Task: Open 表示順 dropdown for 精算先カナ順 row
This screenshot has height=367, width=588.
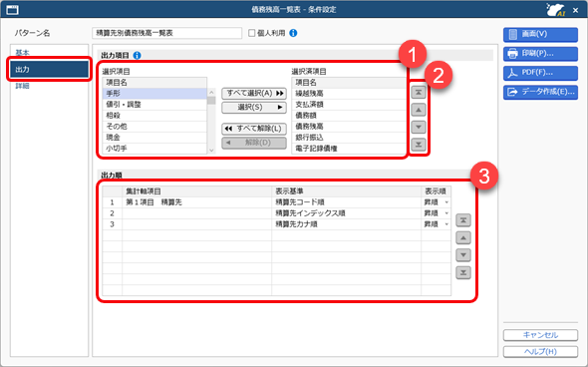Action: tap(446, 224)
